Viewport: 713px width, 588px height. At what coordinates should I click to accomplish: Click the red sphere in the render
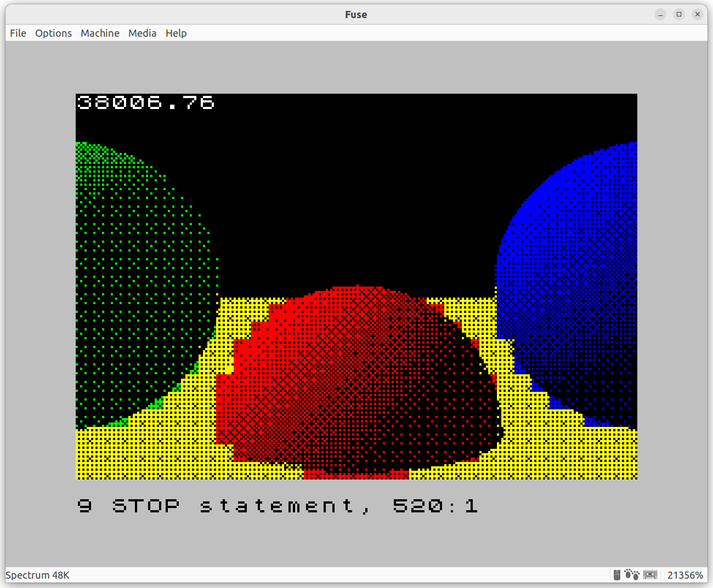(359, 381)
